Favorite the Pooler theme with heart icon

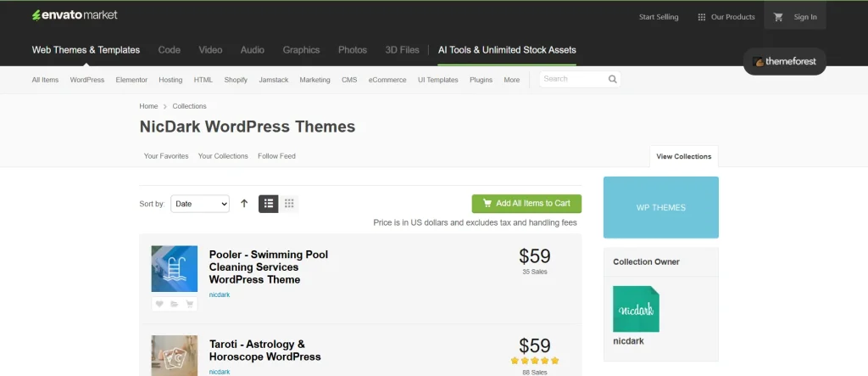click(x=159, y=303)
